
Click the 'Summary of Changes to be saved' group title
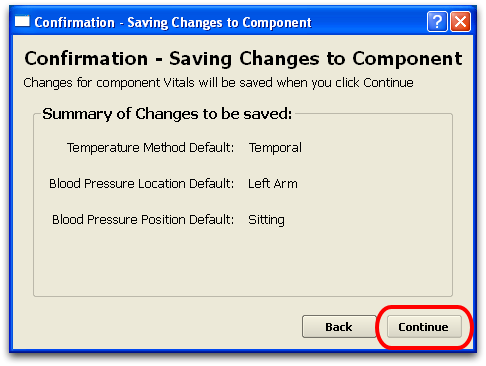[167, 114]
